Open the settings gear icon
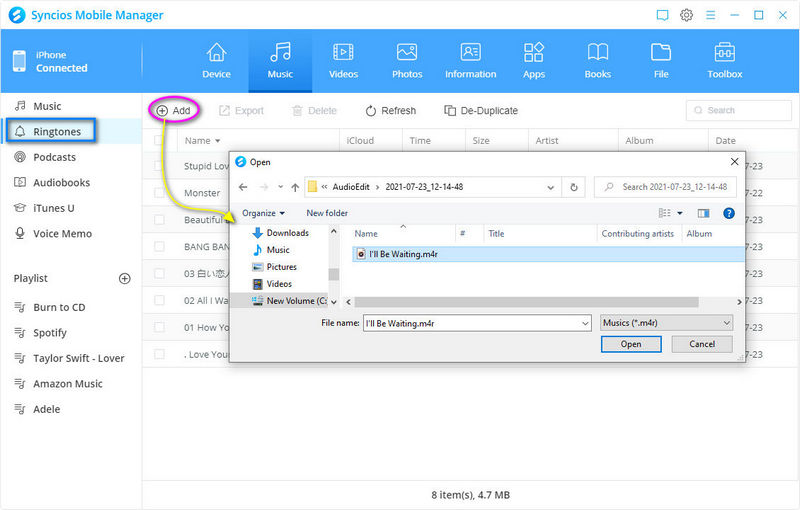The height and width of the screenshot is (510, 800). (686, 15)
